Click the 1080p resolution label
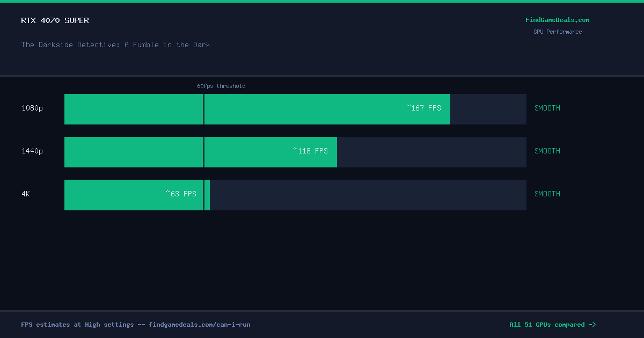Image resolution: width=644 pixels, height=338 pixels. pyautogui.click(x=32, y=108)
